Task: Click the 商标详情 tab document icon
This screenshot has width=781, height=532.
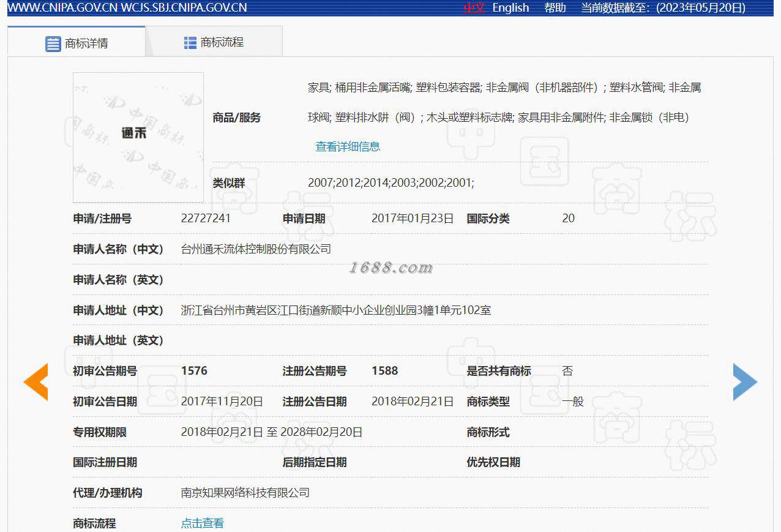Action: point(53,43)
